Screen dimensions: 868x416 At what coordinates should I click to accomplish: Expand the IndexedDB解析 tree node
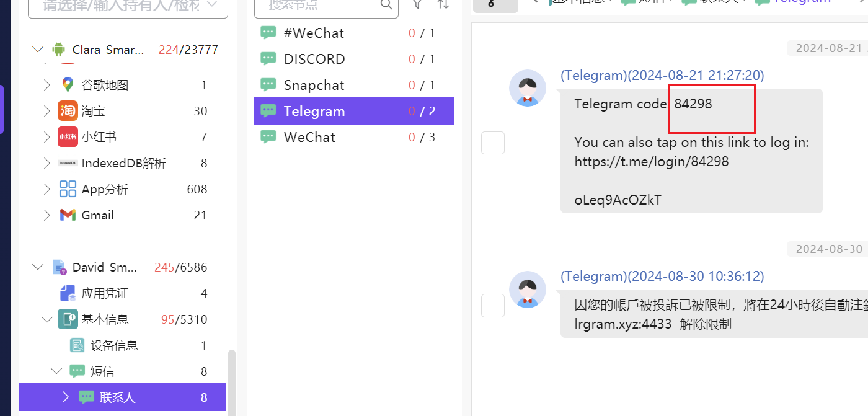(x=46, y=163)
